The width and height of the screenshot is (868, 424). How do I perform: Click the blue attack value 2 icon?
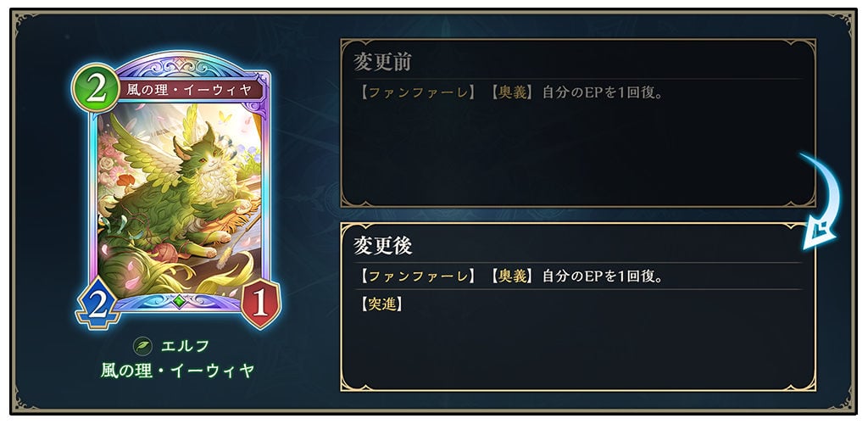[98, 304]
